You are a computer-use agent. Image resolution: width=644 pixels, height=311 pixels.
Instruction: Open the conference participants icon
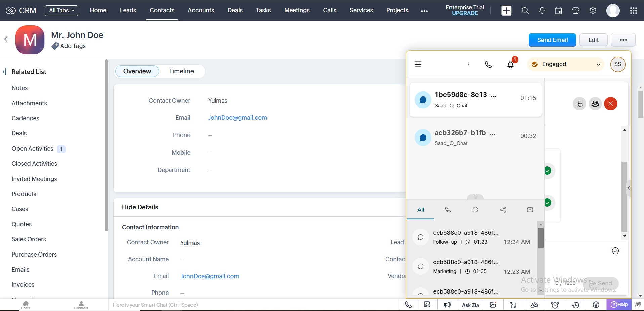coord(595,104)
